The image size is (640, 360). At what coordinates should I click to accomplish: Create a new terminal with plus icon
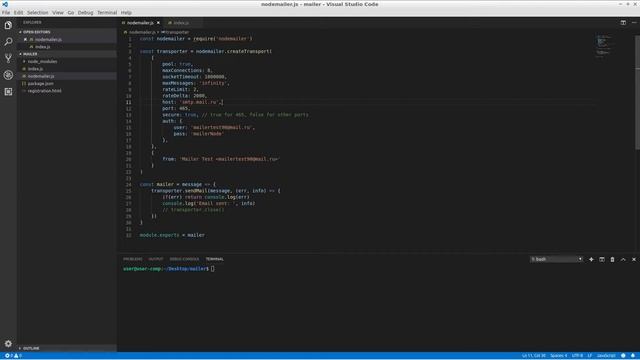[x=591, y=259]
